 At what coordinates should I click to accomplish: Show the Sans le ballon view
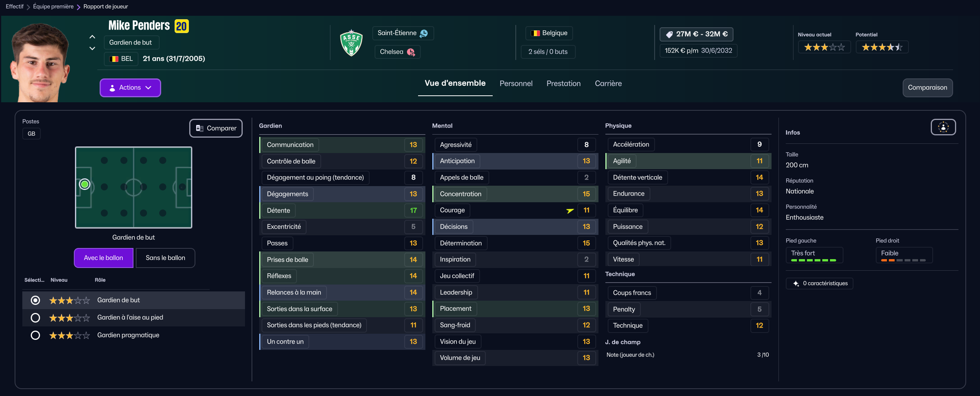point(165,258)
